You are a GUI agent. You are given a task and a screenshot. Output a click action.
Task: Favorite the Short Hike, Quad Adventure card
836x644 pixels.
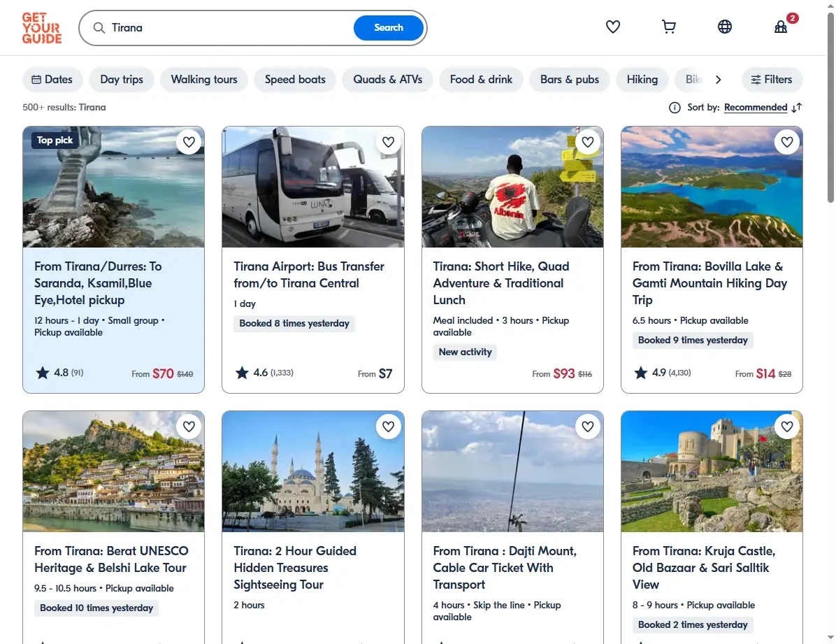[x=588, y=142]
